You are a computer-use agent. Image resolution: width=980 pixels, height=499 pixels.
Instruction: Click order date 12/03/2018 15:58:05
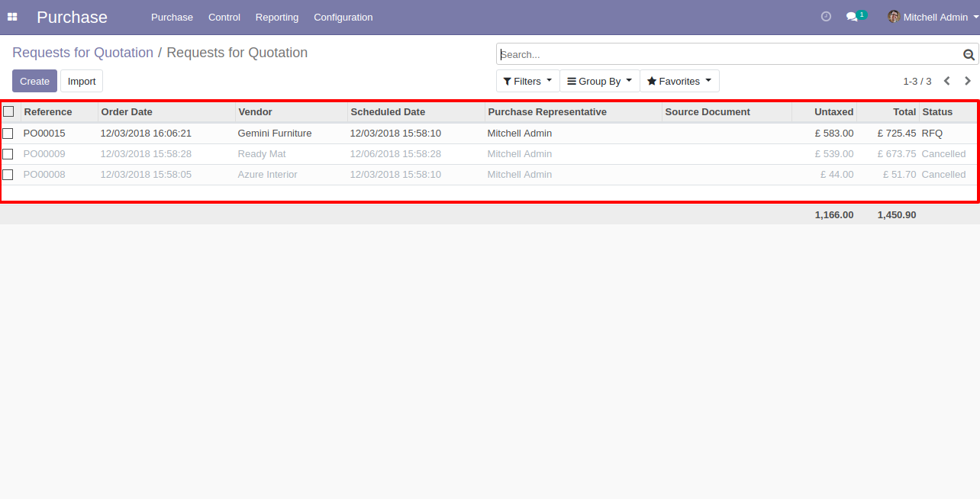(x=146, y=175)
